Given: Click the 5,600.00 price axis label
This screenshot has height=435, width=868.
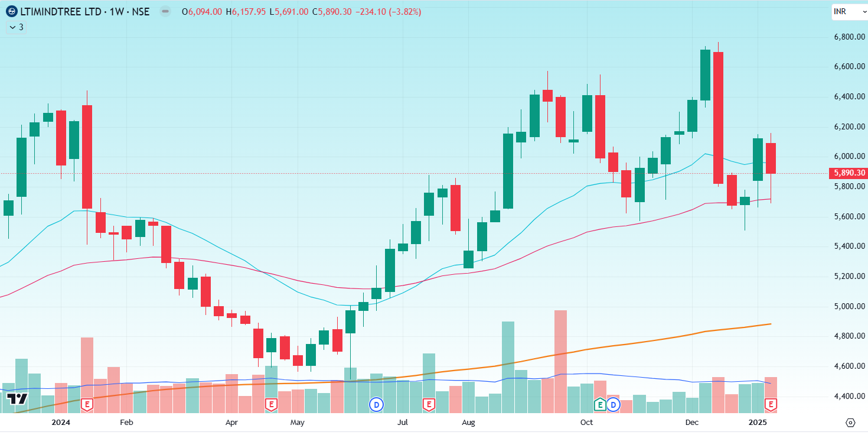Looking at the screenshot, I should point(849,216).
